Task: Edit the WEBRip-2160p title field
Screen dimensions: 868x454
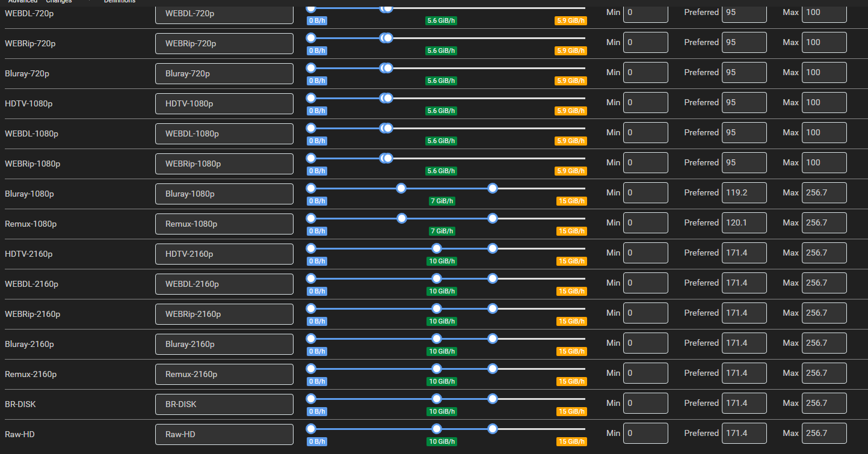Action: click(224, 314)
